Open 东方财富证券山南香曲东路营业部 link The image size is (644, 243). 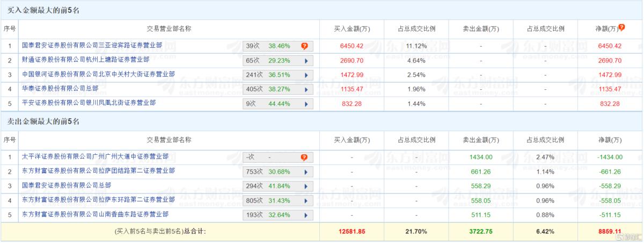coord(94,214)
